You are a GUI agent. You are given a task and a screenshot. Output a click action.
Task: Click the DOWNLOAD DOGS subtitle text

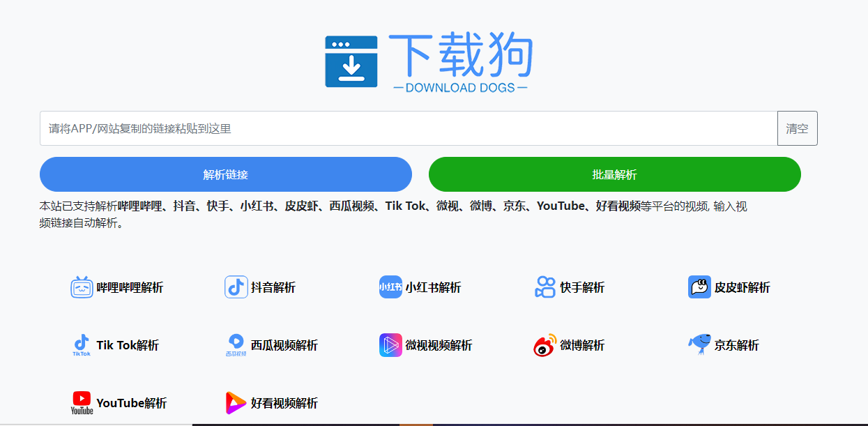coord(460,88)
